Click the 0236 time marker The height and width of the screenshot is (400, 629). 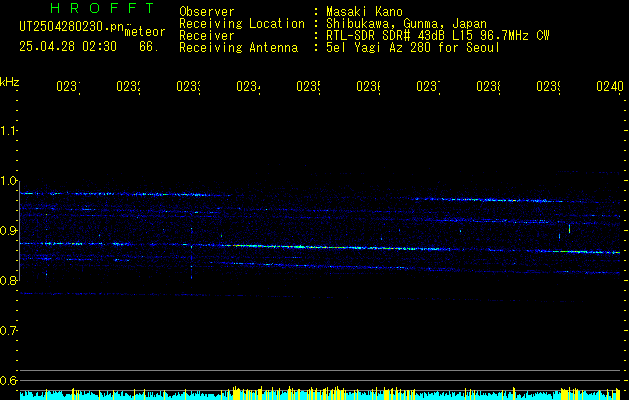369,86
